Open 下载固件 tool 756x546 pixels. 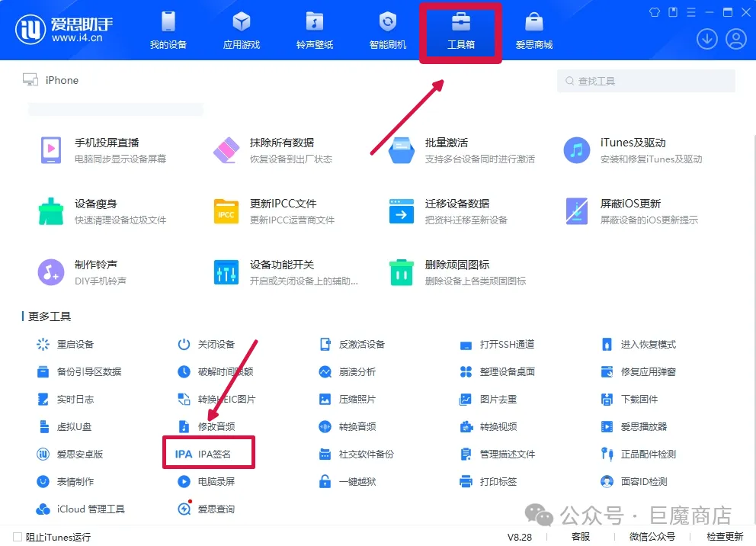629,400
